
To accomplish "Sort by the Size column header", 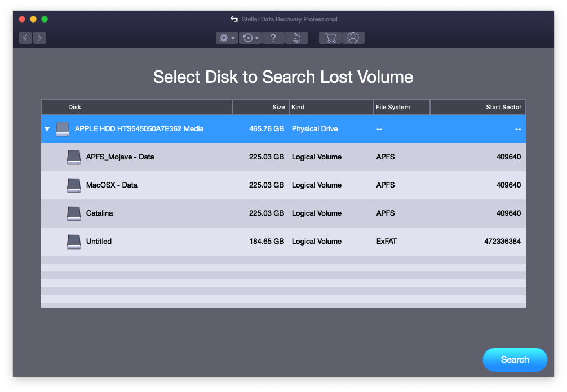I will coord(261,108).
